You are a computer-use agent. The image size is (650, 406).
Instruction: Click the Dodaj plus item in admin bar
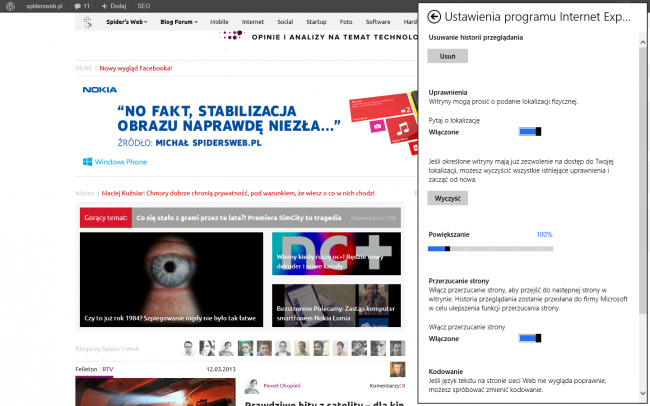(114, 6)
